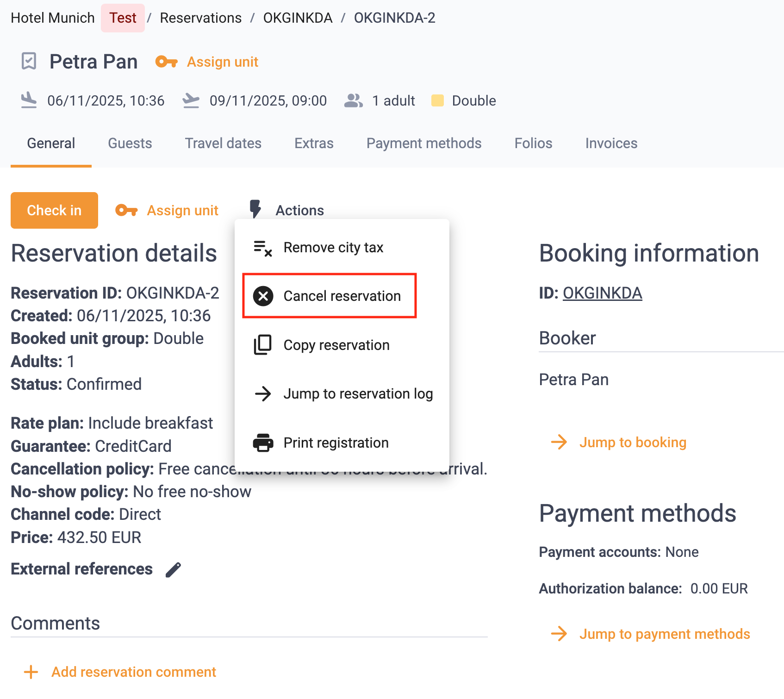Click the key icon in the header
Image resolution: width=784 pixels, height=699 pixels.
pos(167,62)
